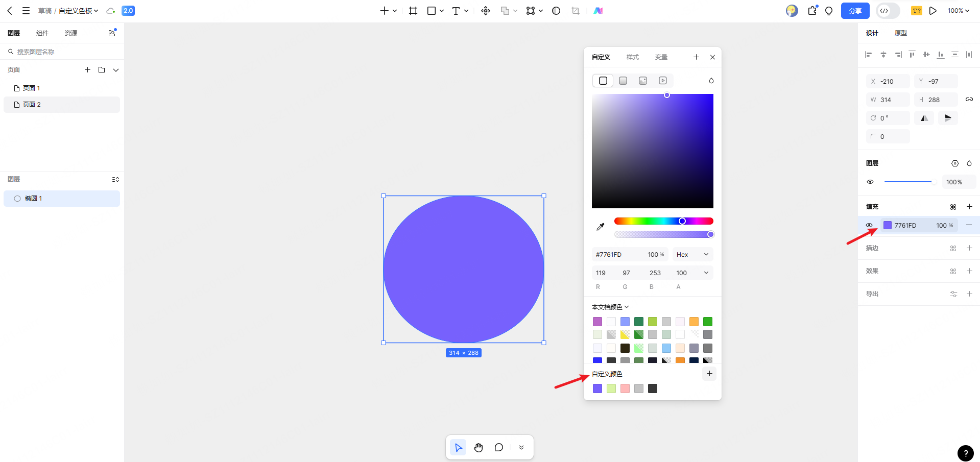Click the image import icon in left panel
This screenshot has height=462, width=980.
point(112,33)
